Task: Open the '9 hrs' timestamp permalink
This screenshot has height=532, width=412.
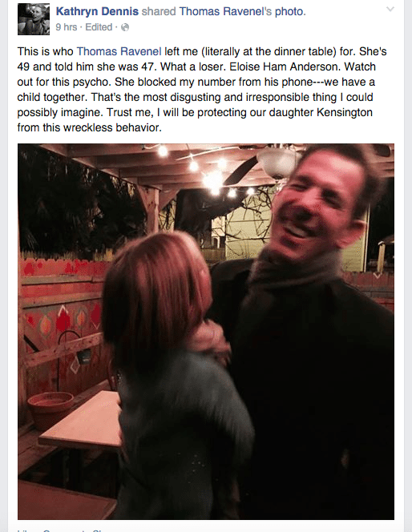Action: pos(67,26)
